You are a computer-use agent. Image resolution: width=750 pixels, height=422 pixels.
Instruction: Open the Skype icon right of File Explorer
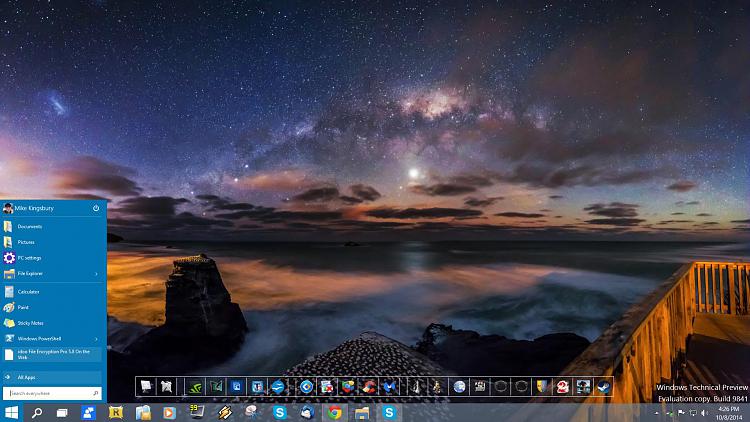pyautogui.click(x=390, y=412)
